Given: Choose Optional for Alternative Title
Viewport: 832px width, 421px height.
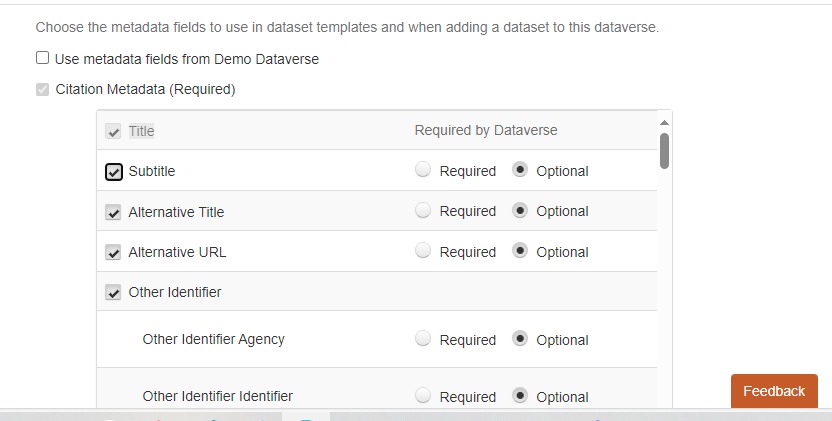Looking at the screenshot, I should tap(520, 211).
